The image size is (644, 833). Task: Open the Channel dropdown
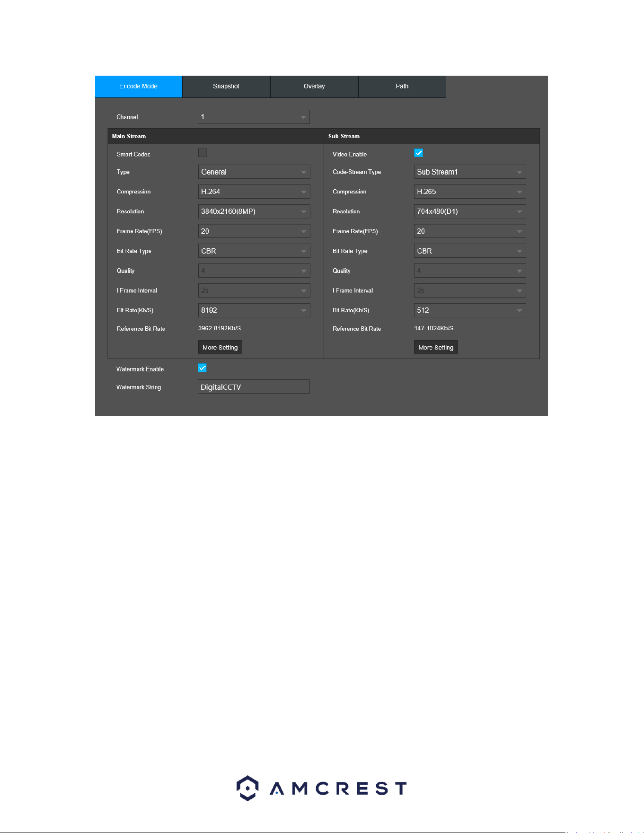(254, 117)
